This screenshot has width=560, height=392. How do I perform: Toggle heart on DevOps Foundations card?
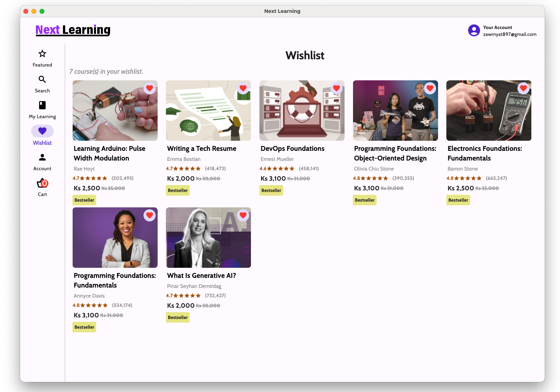[x=336, y=88]
